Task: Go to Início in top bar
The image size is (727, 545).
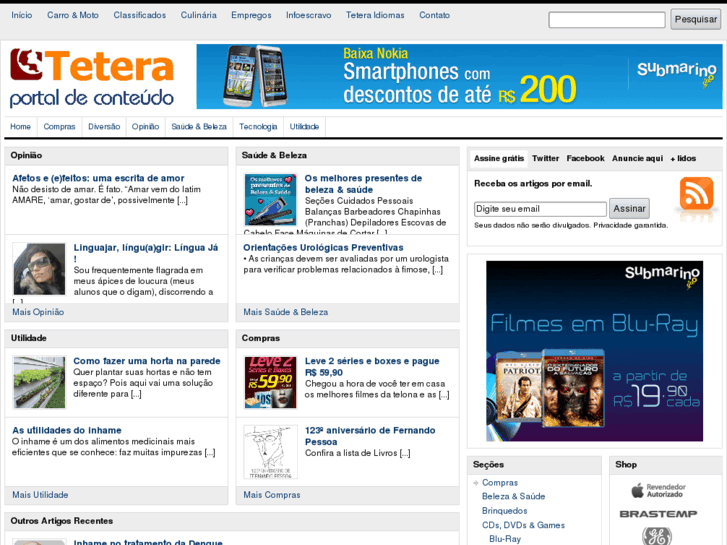Action: pyautogui.click(x=22, y=15)
